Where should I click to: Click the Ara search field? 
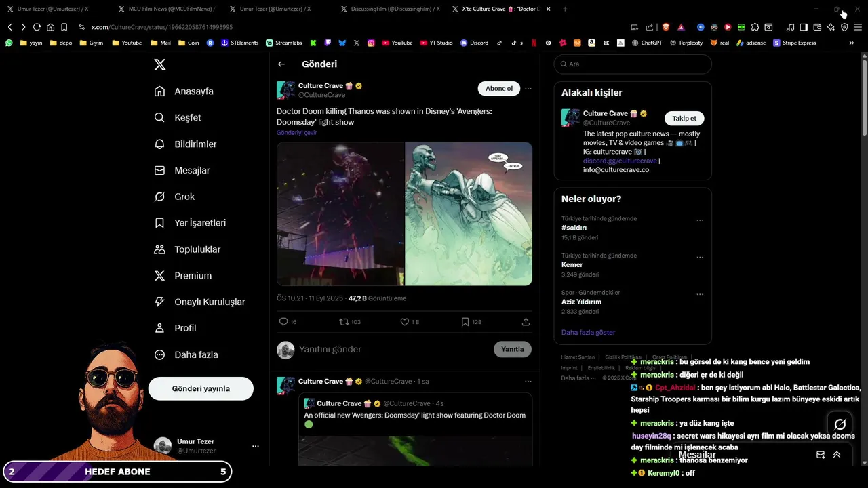pyautogui.click(x=633, y=64)
